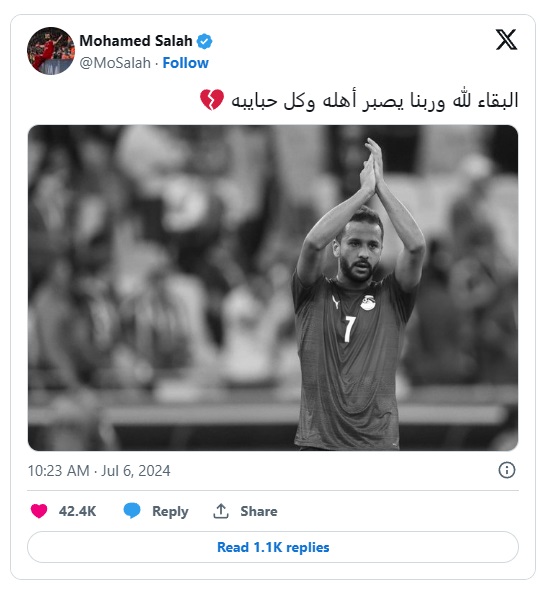Click the share upload arrow icon
The width and height of the screenshot is (546, 591).
point(221,511)
